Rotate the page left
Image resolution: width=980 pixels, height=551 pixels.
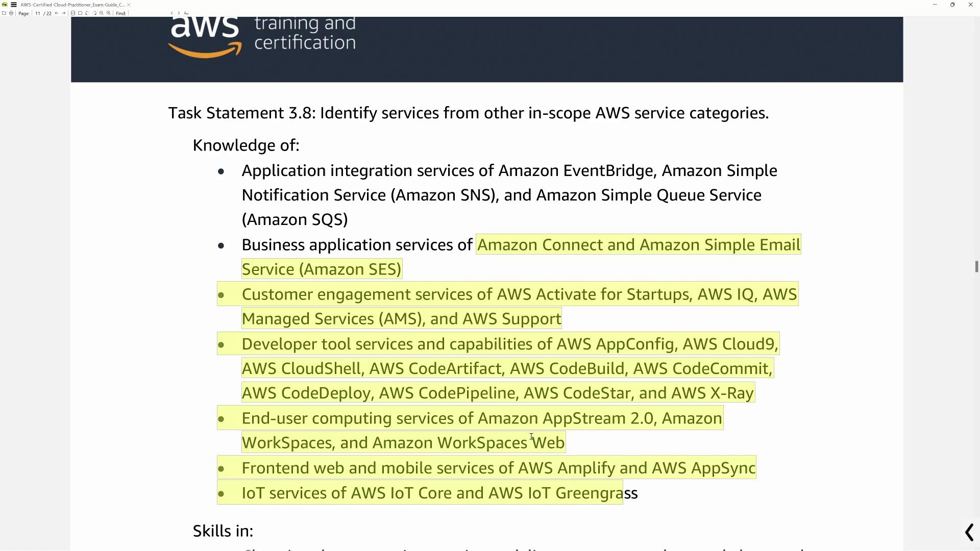tap(87, 13)
